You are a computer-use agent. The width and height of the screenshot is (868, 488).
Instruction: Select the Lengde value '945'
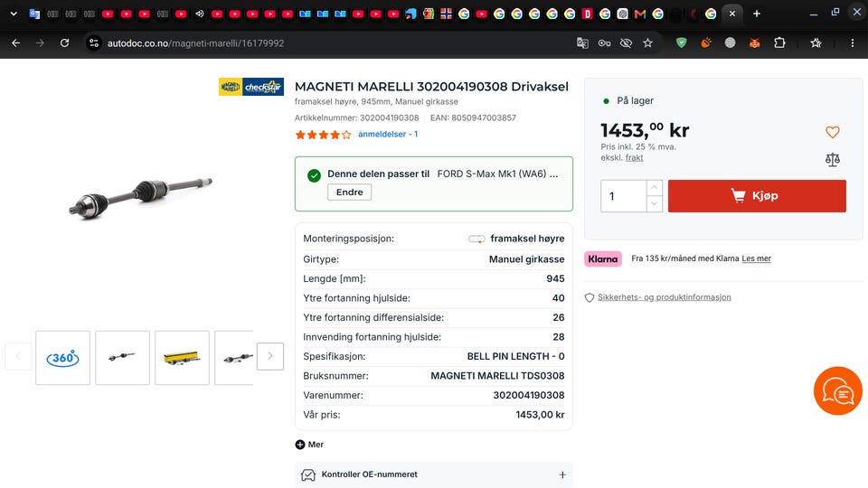tap(555, 279)
